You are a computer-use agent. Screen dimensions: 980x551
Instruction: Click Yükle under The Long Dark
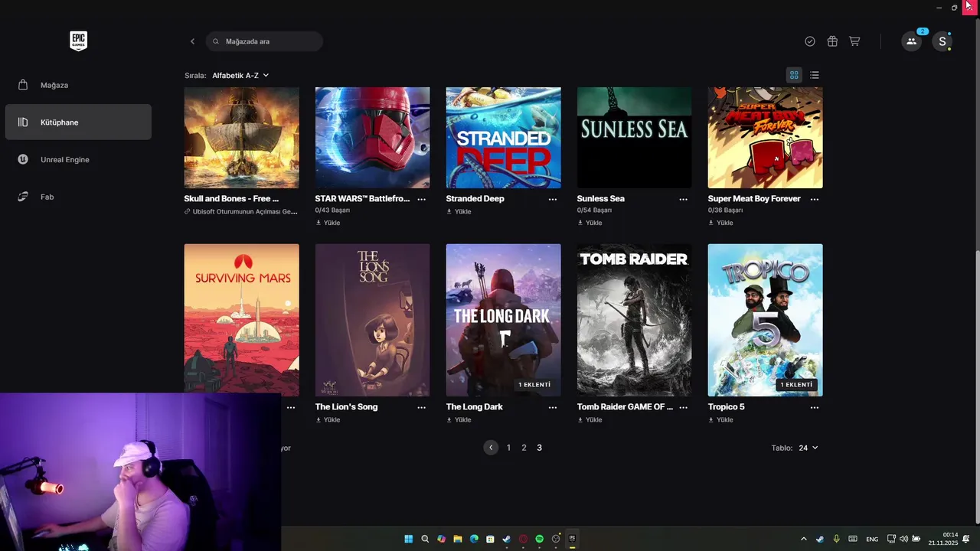459,419
